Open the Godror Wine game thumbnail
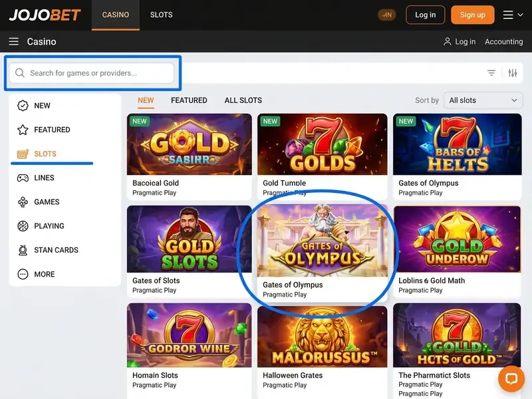This screenshot has height=399, width=532. [x=190, y=335]
